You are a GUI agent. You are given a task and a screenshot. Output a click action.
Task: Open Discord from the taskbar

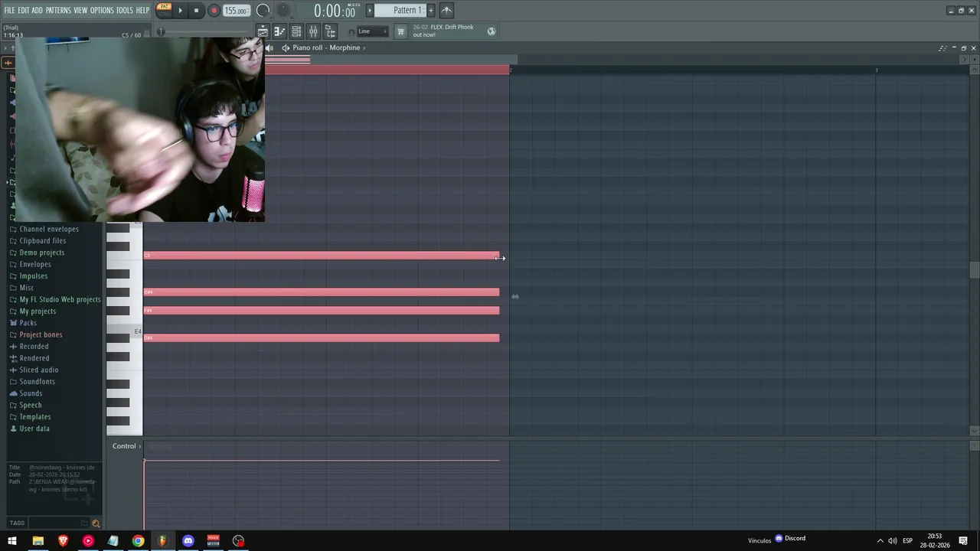188,541
